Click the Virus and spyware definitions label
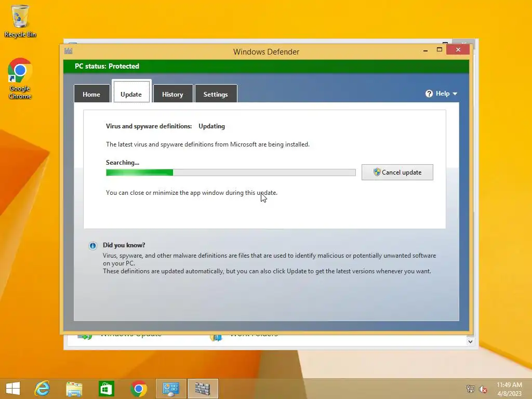Screen dimensions: 532x399 pyautogui.click(x=149, y=126)
